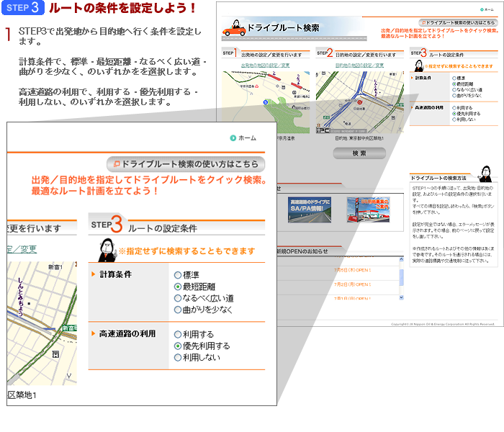This screenshot has width=504, height=432.
Task: Click the mascot icon in enlarged STEP 3 panel
Action: pos(107,250)
